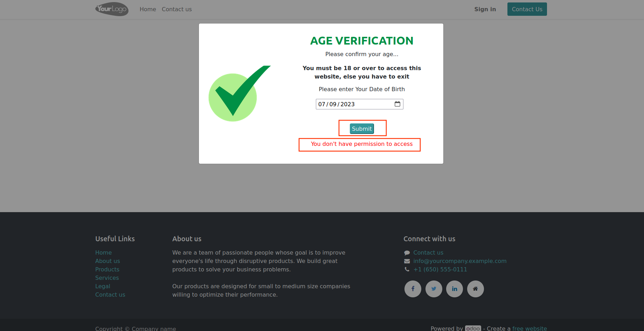Open the date picker calendar icon

[397, 104]
